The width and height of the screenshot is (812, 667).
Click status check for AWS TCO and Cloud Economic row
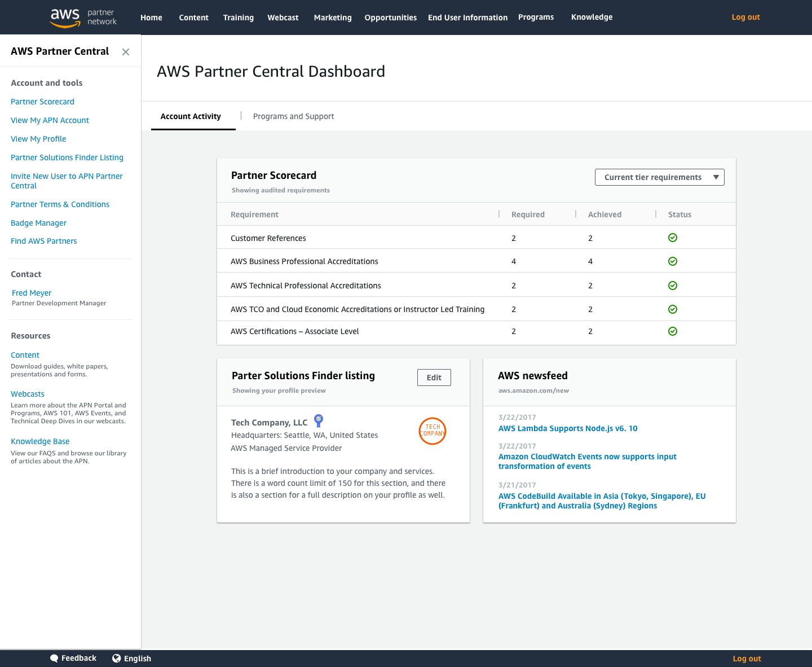(x=673, y=309)
